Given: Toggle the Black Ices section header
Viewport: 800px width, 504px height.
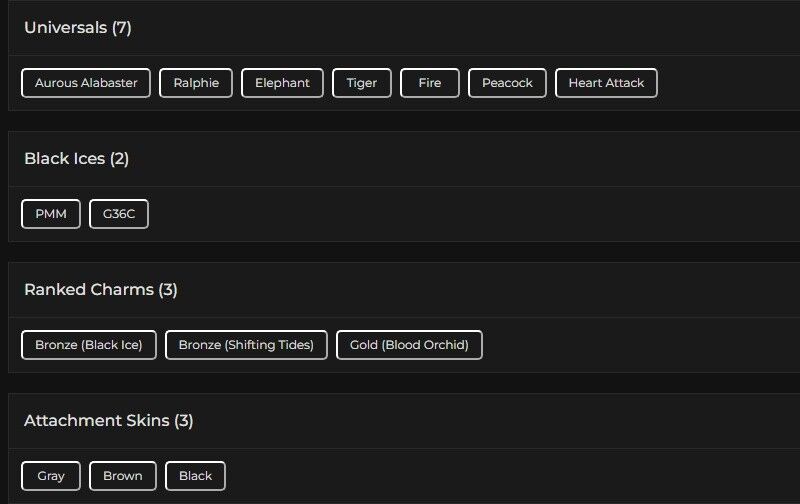Looking at the screenshot, I should [x=76, y=159].
